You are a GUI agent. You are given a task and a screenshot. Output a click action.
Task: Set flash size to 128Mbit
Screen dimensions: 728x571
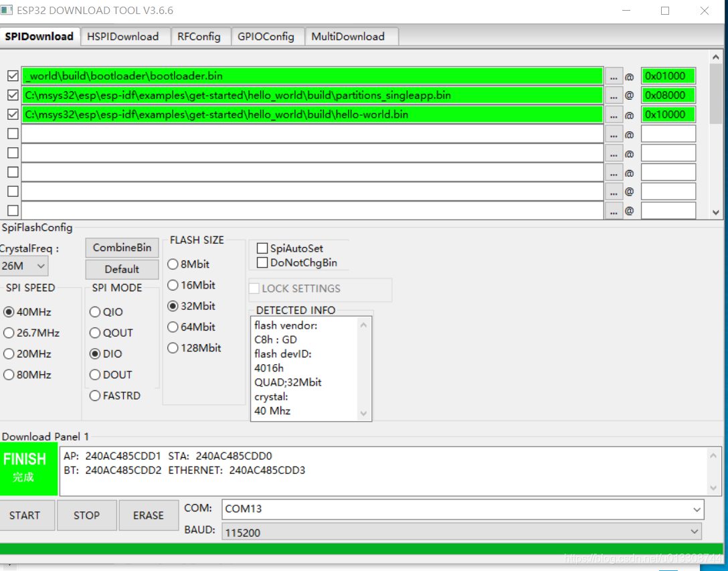click(194, 347)
